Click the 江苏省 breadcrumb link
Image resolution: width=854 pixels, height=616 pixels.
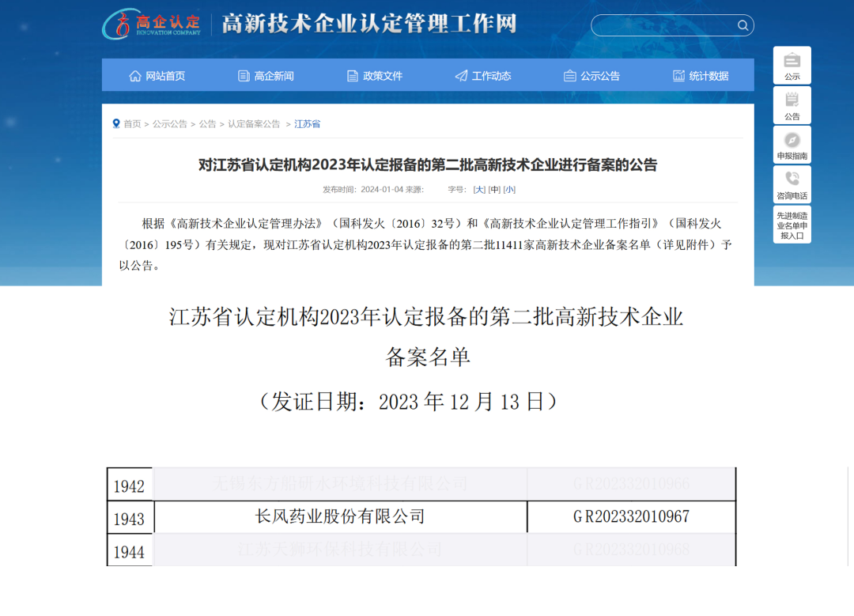[x=307, y=124]
